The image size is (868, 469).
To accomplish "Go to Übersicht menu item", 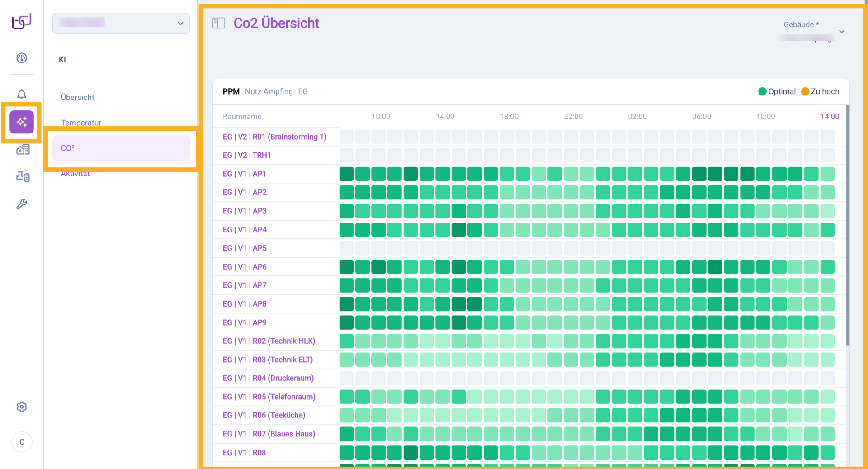I will click(78, 97).
